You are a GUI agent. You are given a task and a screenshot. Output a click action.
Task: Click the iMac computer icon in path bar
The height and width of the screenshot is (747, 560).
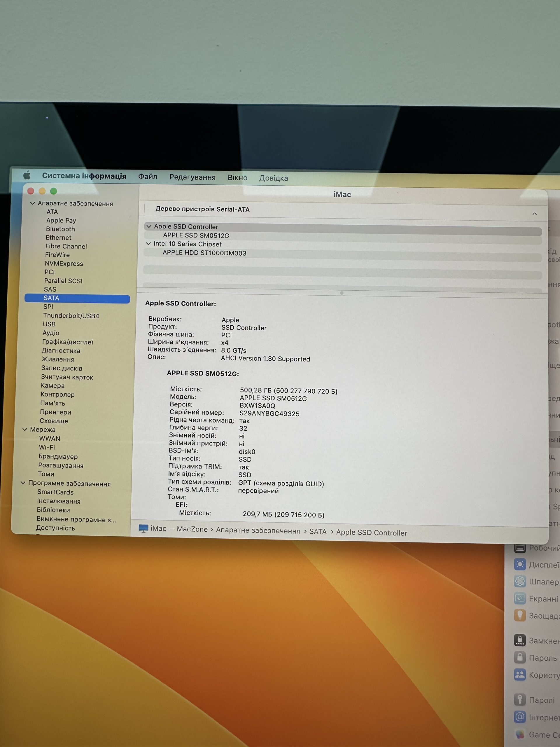coord(143,528)
